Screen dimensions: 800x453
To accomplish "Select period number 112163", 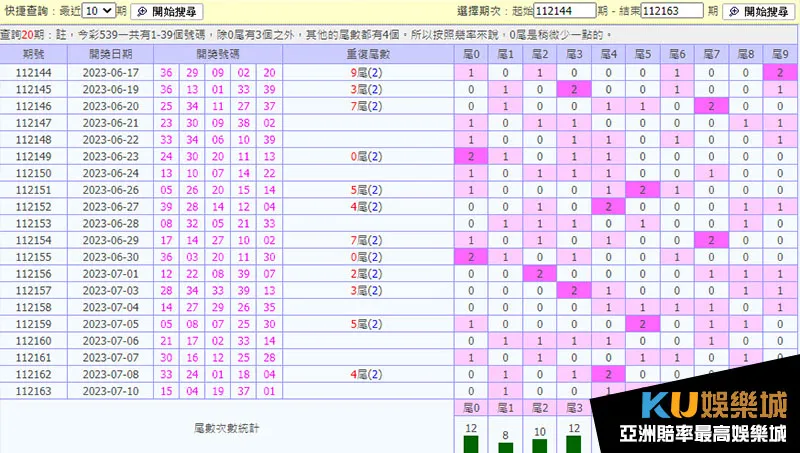I will 34,391.
